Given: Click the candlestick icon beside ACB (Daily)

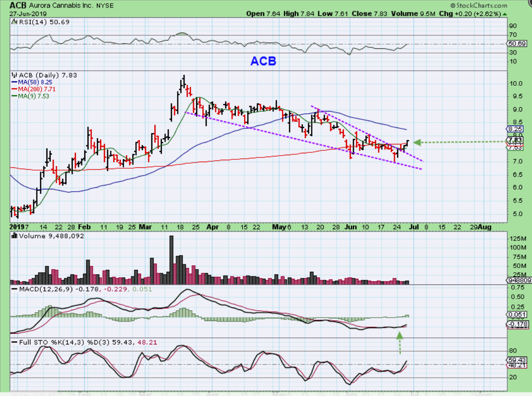Looking at the screenshot, I should coord(14,75).
